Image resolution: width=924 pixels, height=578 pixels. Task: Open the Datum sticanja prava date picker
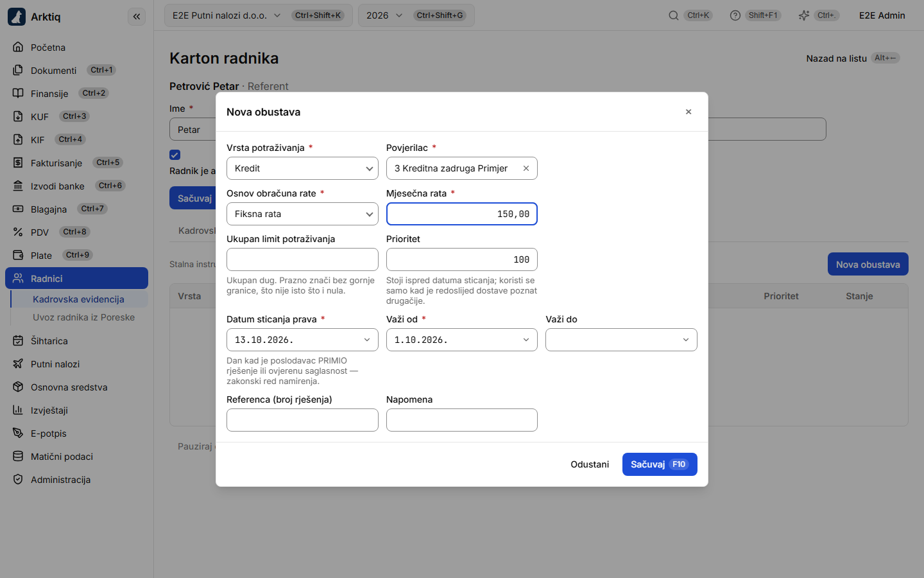click(x=302, y=340)
